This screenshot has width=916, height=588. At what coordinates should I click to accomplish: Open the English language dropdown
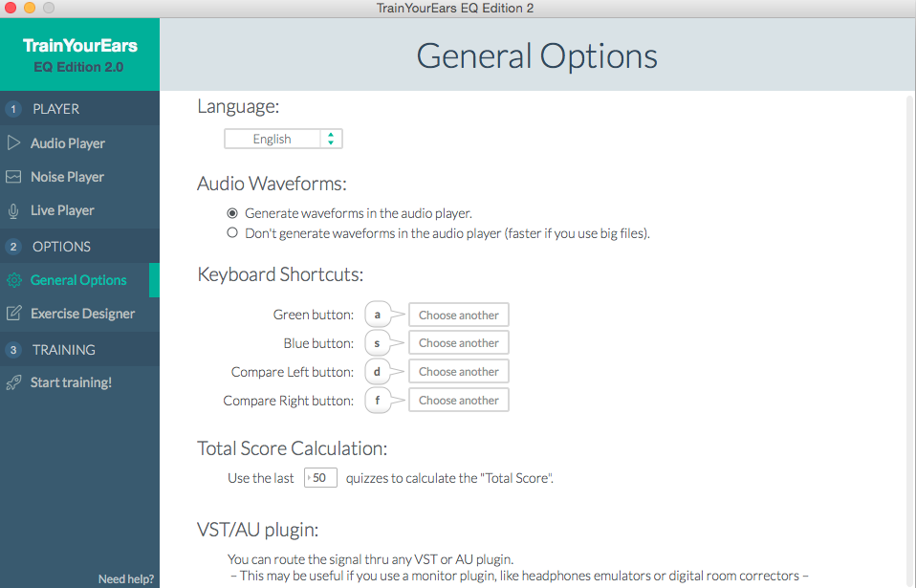[283, 140]
